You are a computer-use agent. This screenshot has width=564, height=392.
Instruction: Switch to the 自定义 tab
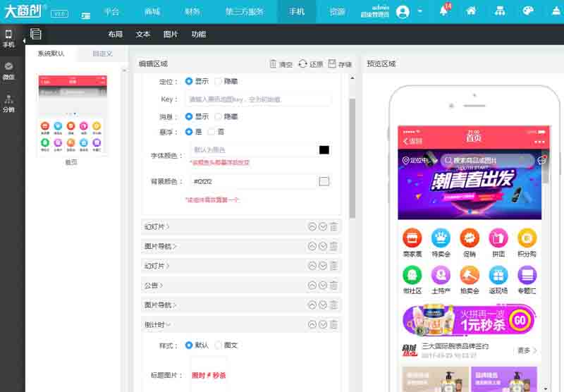pyautogui.click(x=103, y=54)
